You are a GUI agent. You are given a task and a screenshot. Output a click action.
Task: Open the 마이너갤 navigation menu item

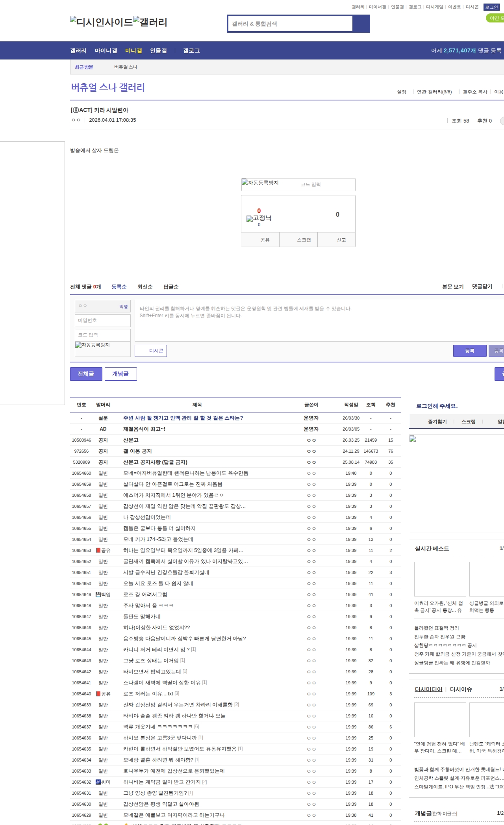(x=106, y=51)
